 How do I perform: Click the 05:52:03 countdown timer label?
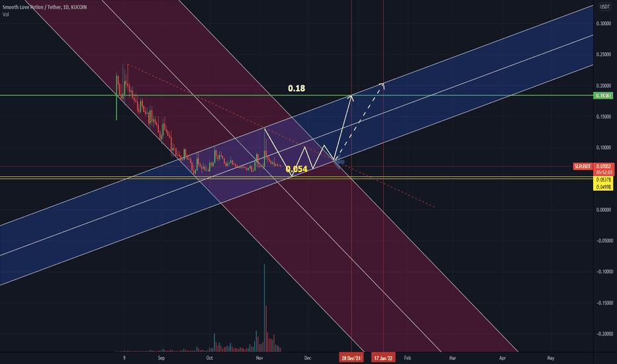603,173
